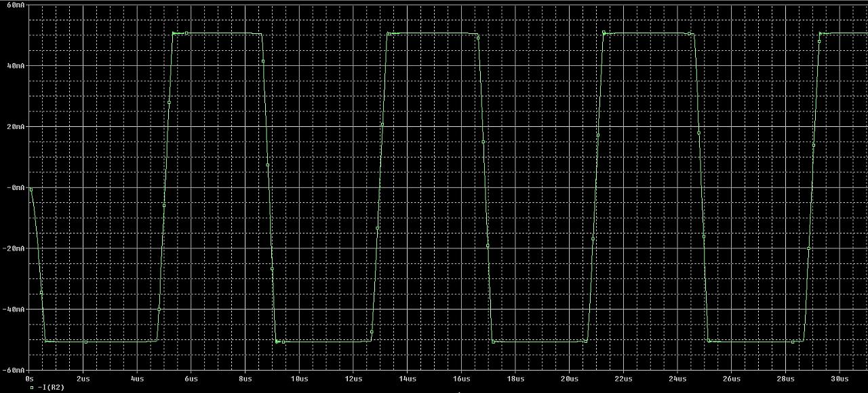868x393 pixels.
Task: Click the square marker symbol beside -I(R2)
Action: coord(32,388)
